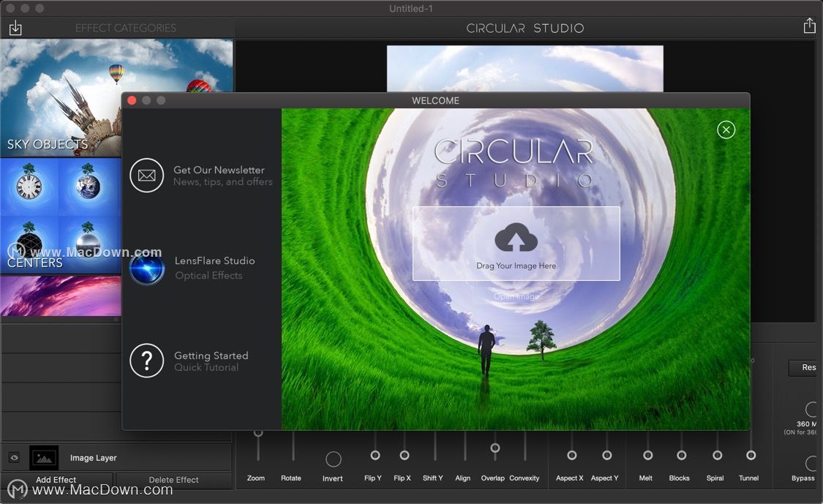Dismiss the Welcome panel with the circled X
Image resolution: width=823 pixels, height=504 pixels.
point(726,129)
